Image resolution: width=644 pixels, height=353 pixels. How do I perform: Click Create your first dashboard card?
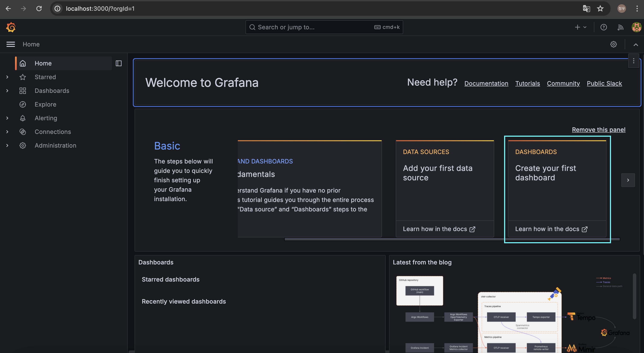tap(557, 180)
